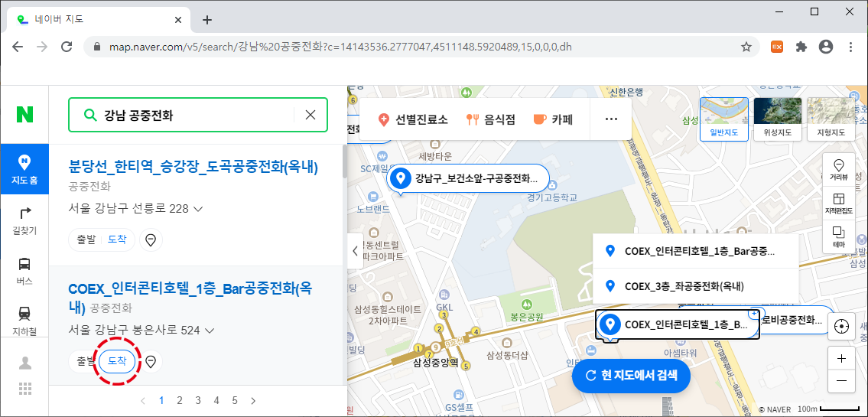Open 버스 bus tab in sidebar
This screenshot has height=417, width=868.
(x=24, y=272)
